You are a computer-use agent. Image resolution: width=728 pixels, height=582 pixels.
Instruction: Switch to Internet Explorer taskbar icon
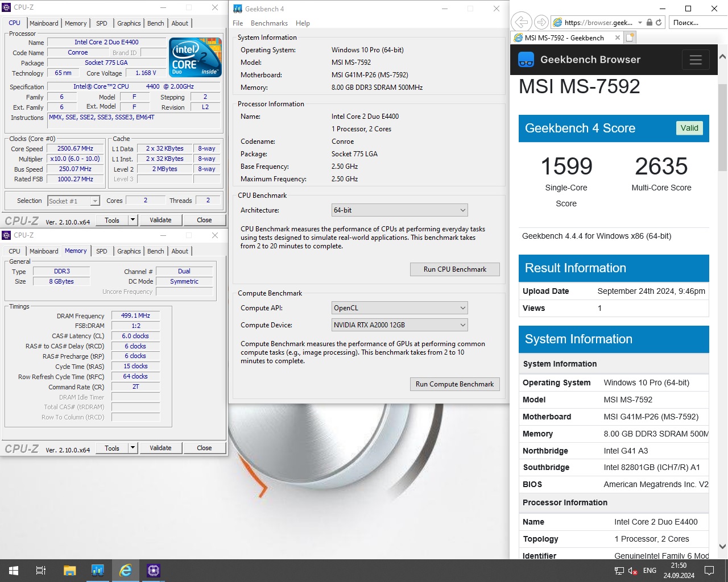pyautogui.click(x=126, y=571)
